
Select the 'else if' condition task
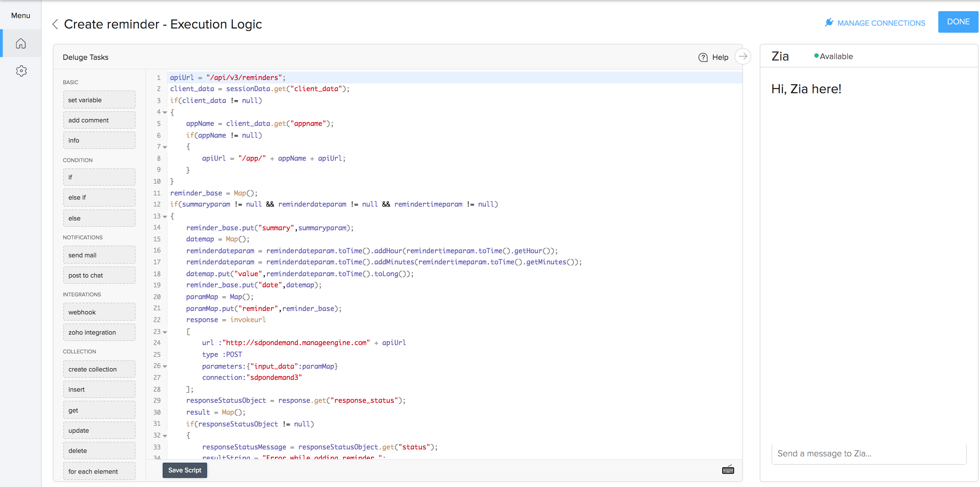99,198
